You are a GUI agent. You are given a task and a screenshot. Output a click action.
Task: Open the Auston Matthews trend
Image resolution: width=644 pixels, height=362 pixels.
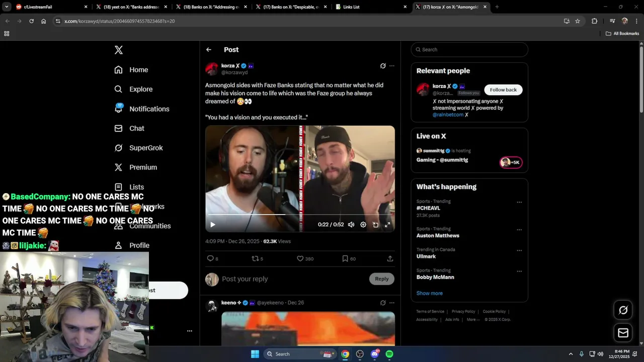(438, 235)
